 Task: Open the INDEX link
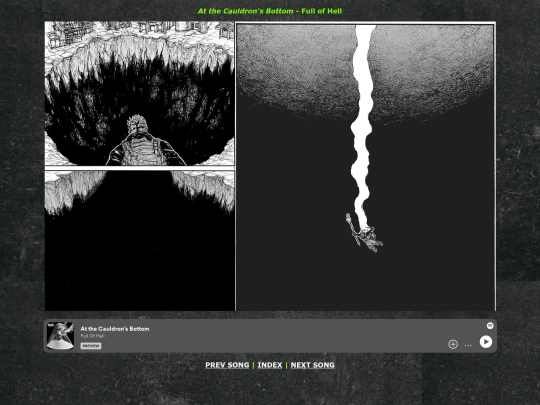pos(270,365)
